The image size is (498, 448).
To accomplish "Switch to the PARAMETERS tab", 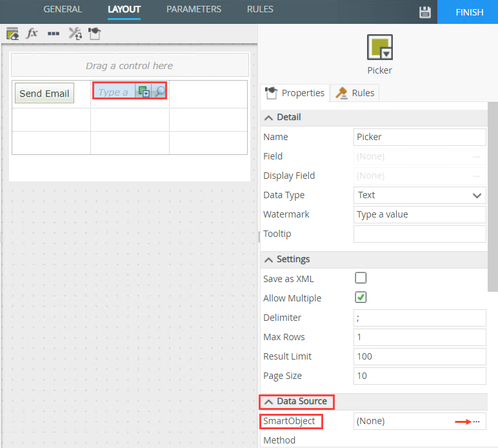I will (x=194, y=10).
